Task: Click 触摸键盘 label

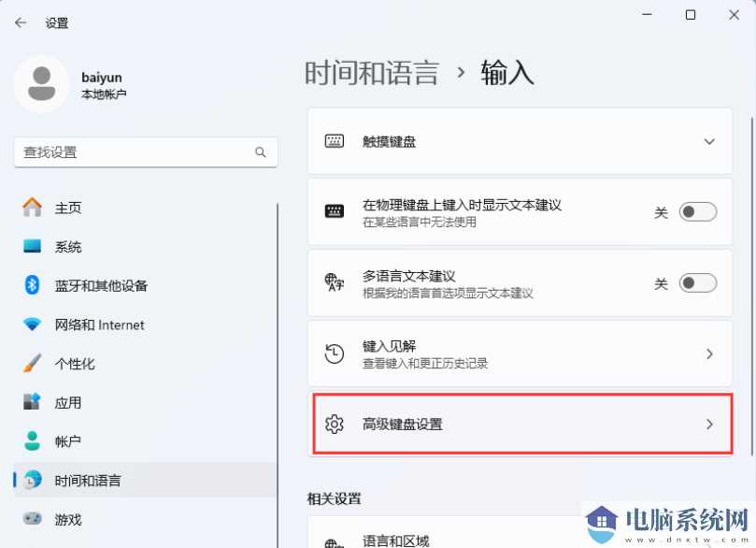Action: click(x=389, y=142)
